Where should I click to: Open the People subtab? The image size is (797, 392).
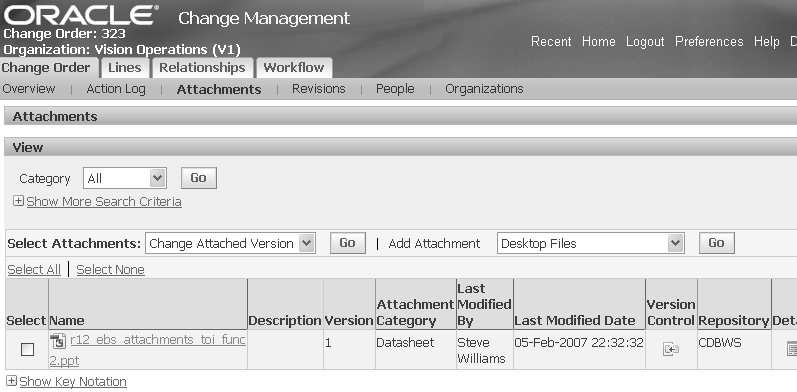point(395,89)
